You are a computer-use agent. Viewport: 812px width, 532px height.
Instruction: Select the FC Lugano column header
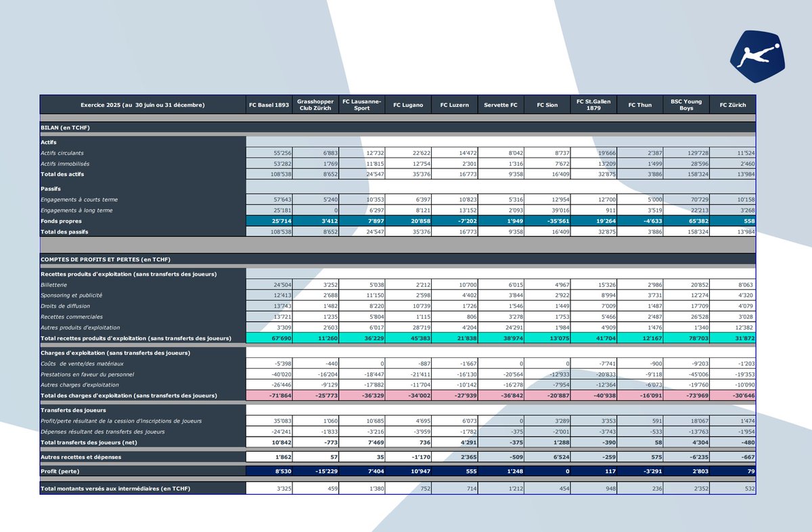[x=408, y=105]
